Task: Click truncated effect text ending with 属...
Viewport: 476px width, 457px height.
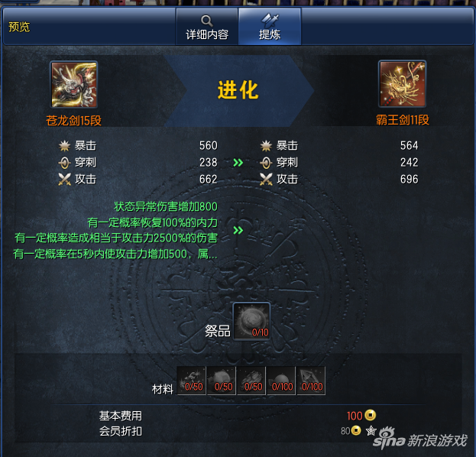Action: click(x=115, y=254)
